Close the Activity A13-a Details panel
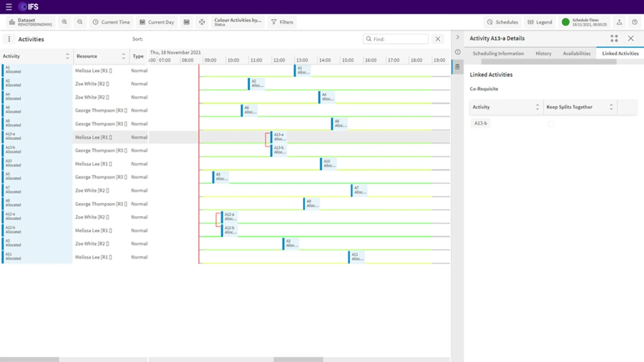This screenshot has height=362, width=644. click(x=631, y=39)
